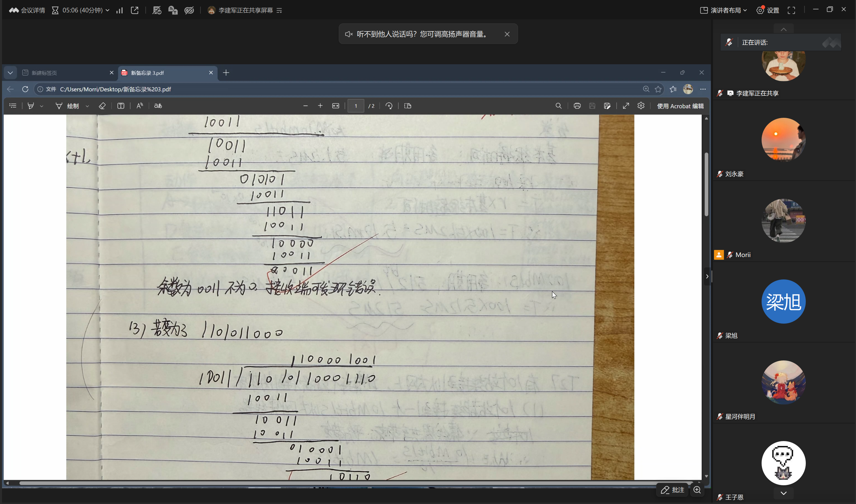The width and height of the screenshot is (856, 504).
Task: Click the PDF page number field
Action: pyautogui.click(x=356, y=106)
